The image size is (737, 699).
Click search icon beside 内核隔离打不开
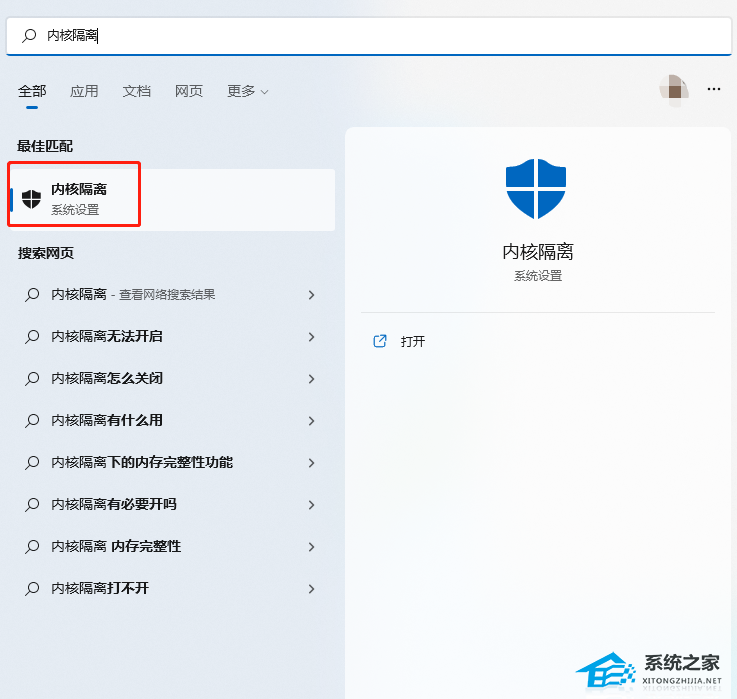click(32, 589)
